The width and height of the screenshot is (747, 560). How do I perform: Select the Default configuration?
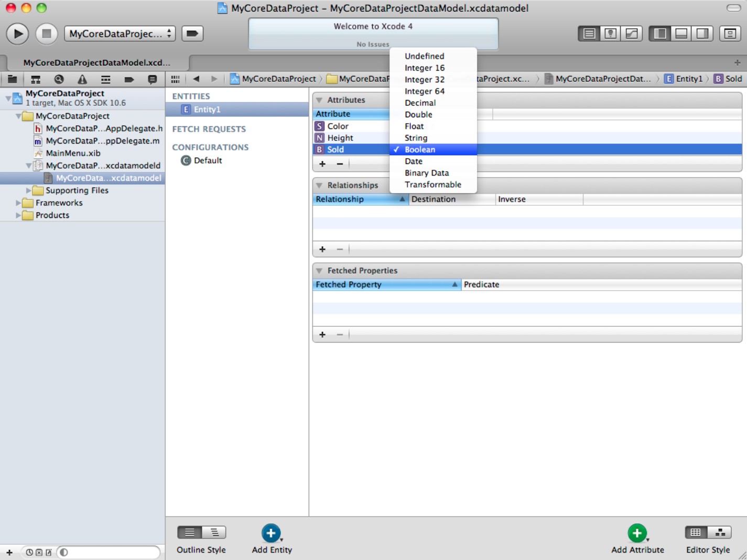pos(202,160)
